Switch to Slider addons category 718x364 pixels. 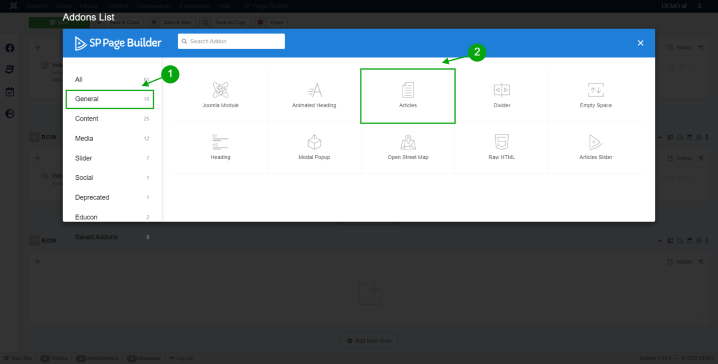click(x=112, y=158)
